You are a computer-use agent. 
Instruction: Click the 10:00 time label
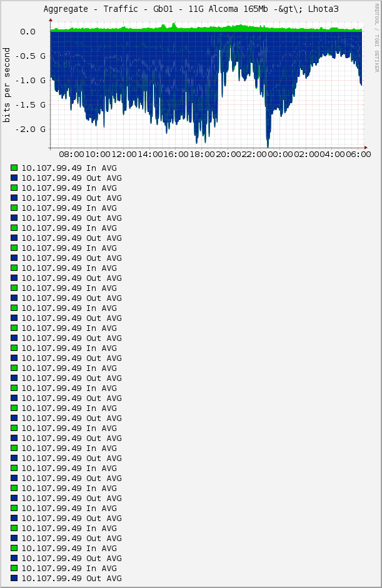pyautogui.click(x=98, y=155)
